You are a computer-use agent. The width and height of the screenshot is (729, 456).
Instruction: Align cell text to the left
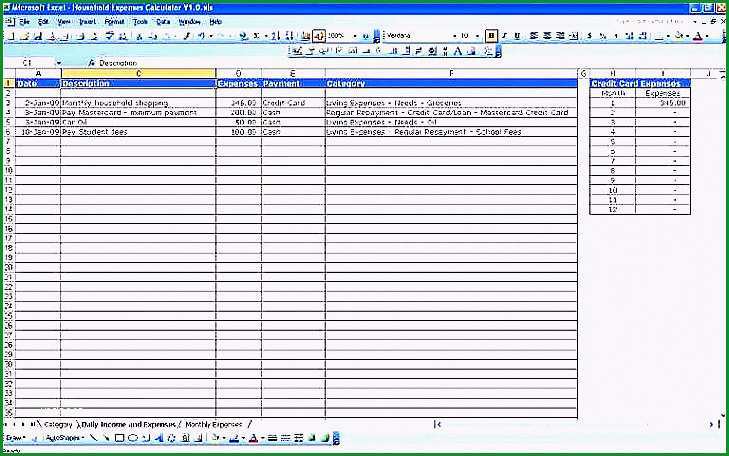(534, 36)
